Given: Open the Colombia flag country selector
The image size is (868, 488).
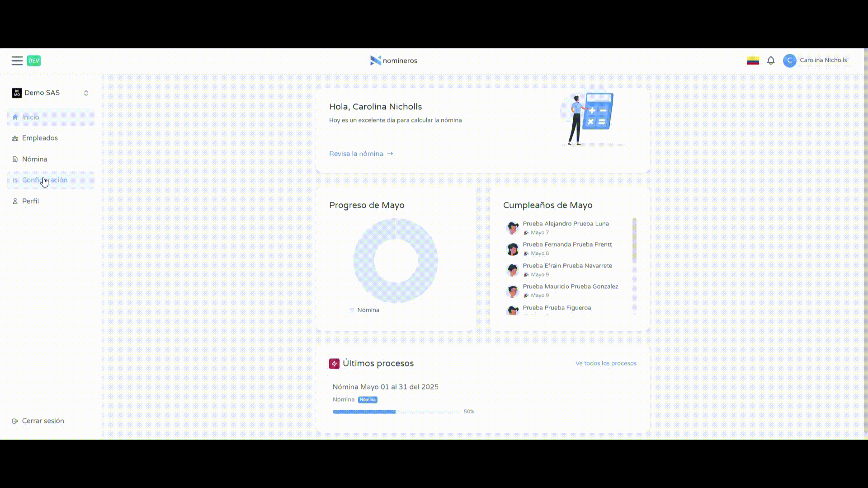Looking at the screenshot, I should click(753, 61).
